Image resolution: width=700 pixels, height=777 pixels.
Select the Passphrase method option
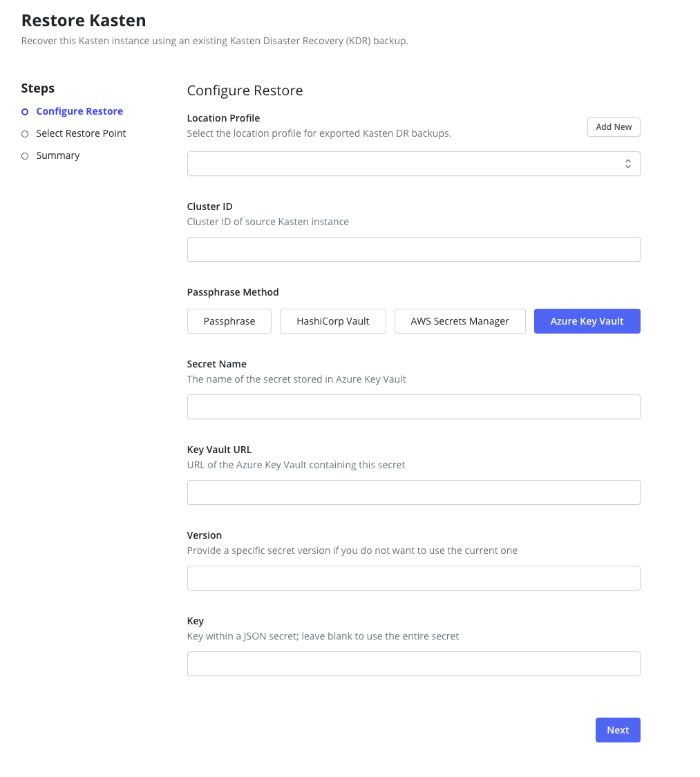tap(229, 321)
